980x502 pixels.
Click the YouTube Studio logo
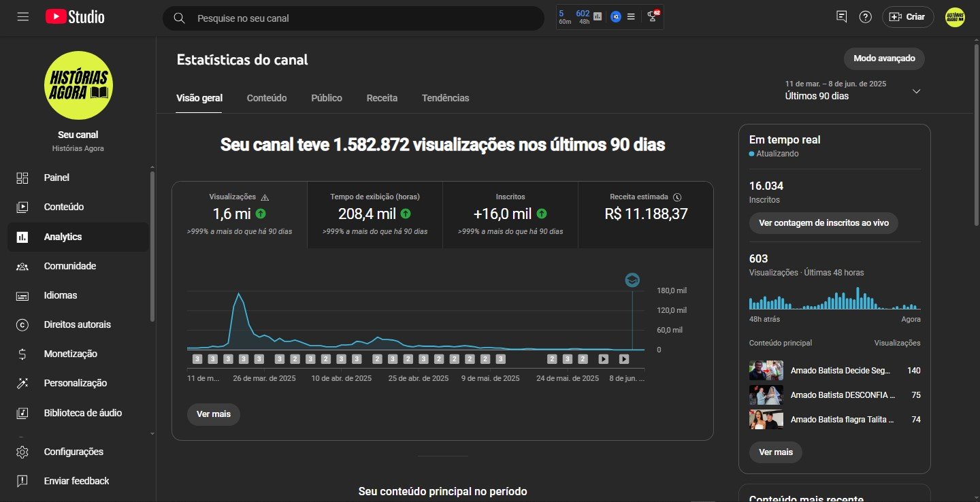[75, 17]
